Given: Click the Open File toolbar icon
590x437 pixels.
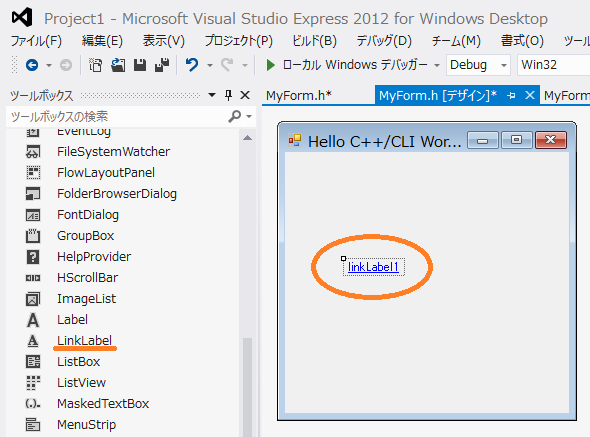Looking at the screenshot, I should point(118,65).
